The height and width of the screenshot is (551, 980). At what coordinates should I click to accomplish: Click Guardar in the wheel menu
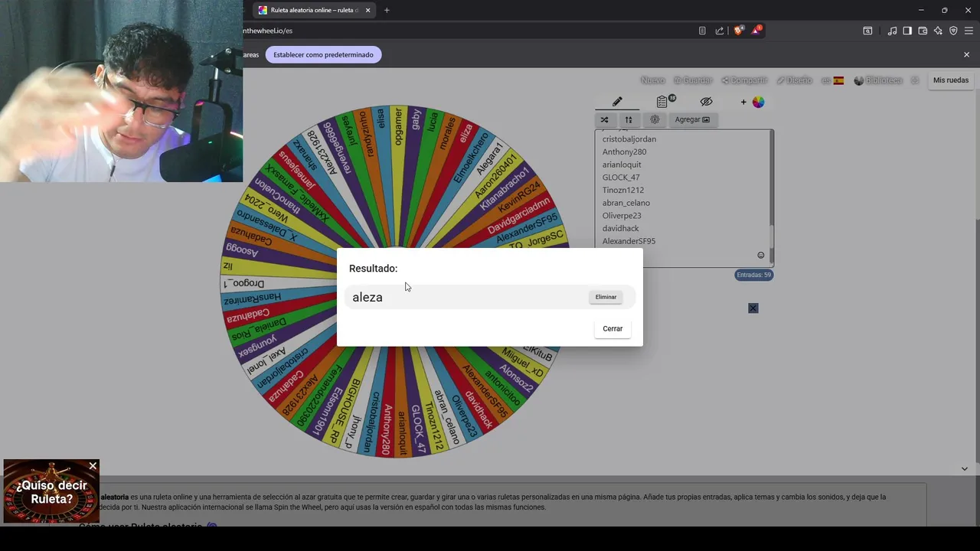693,80
